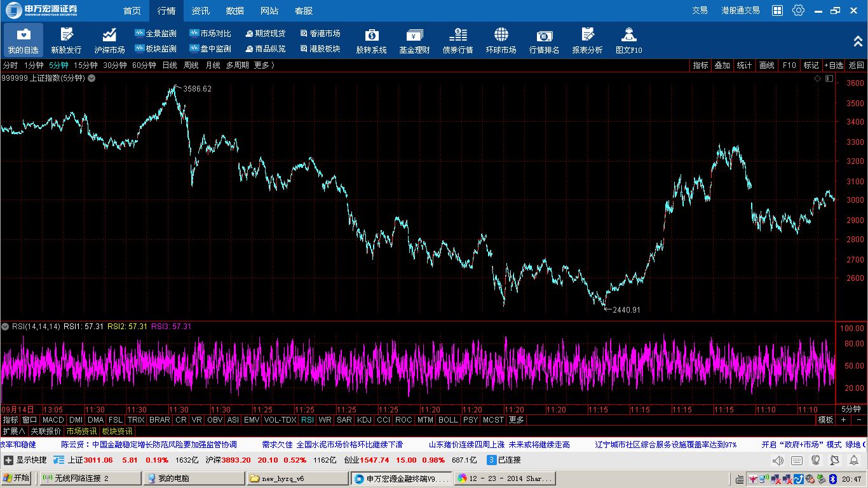Switch to 1分钟 timeframe
The width and height of the screenshot is (868, 488).
[x=34, y=65]
